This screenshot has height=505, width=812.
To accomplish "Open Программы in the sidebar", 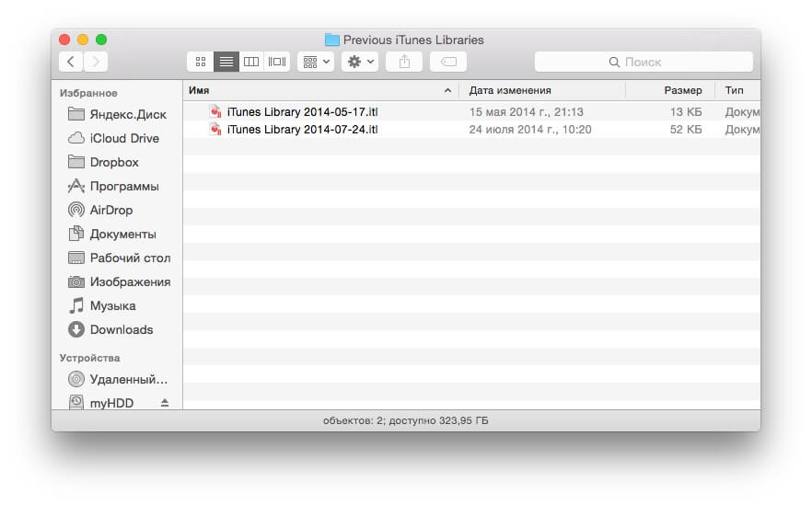I will [x=117, y=186].
